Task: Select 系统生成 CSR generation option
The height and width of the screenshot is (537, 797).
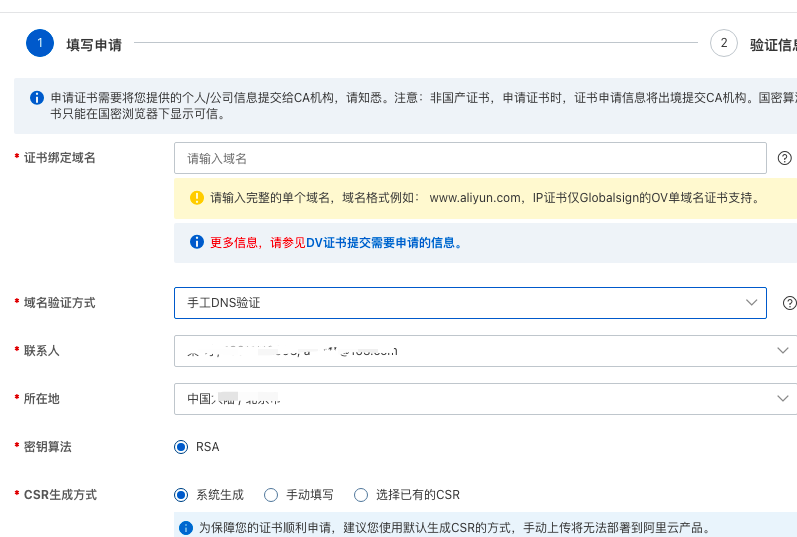Action: tap(181, 495)
